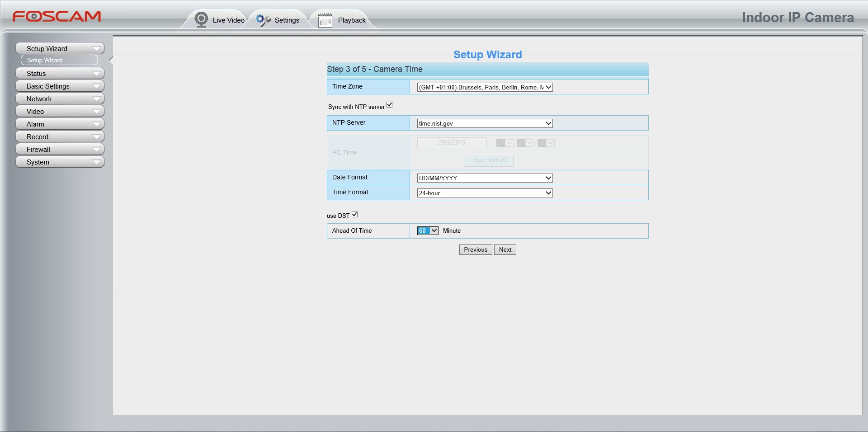868x432 pixels.
Task: Click the Next button
Action: tap(505, 249)
